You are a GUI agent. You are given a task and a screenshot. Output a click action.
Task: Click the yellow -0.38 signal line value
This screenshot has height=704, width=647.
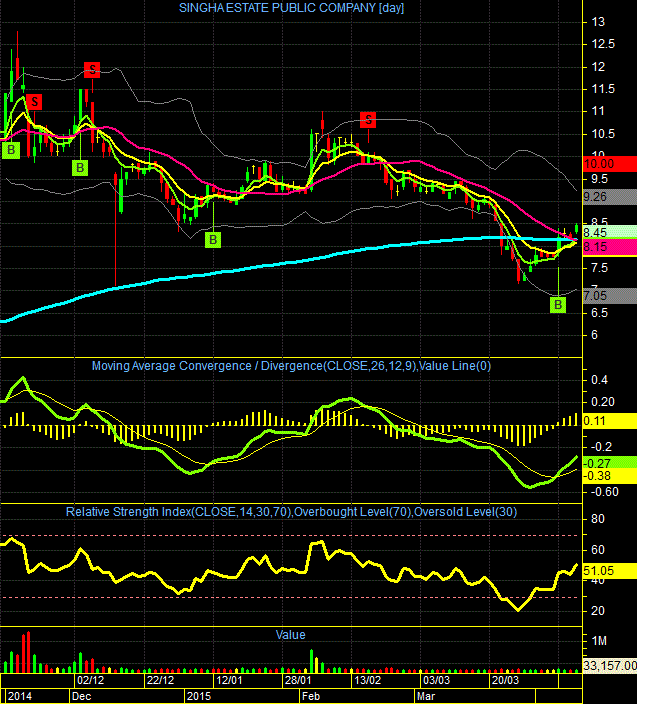(609, 476)
